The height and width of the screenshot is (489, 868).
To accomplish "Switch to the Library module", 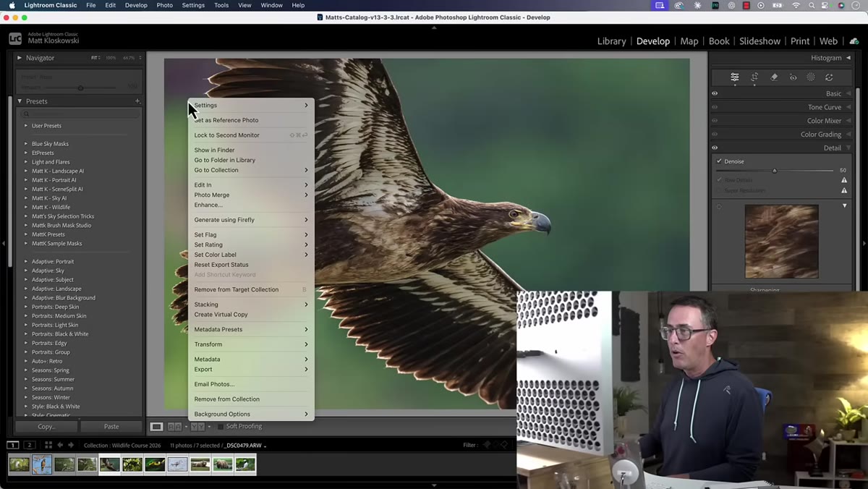I will click(611, 41).
